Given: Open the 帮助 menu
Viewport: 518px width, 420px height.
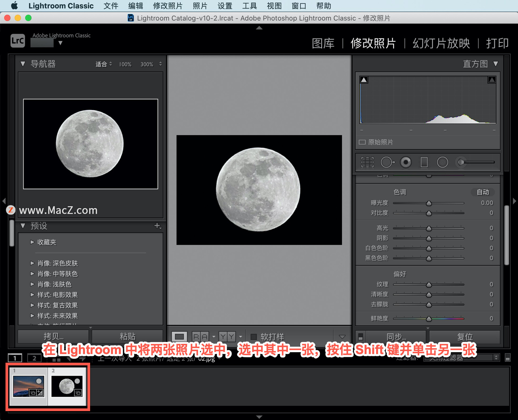Looking at the screenshot, I should click(323, 6).
